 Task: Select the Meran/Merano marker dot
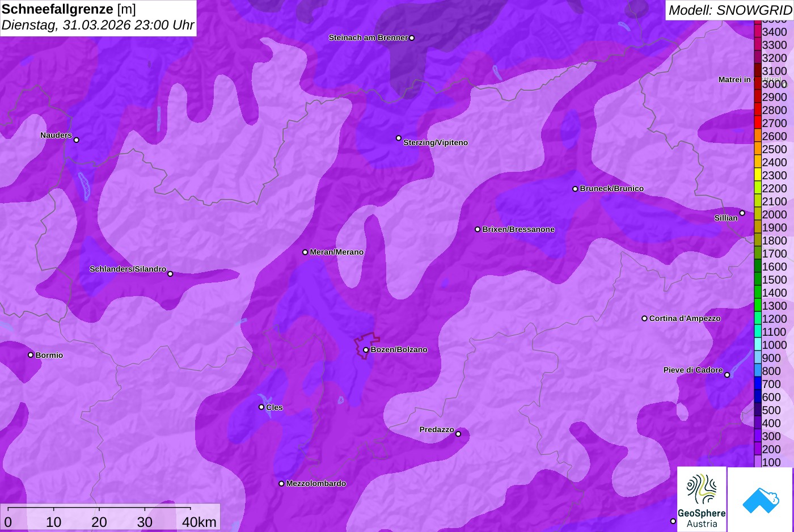pyautogui.click(x=305, y=252)
